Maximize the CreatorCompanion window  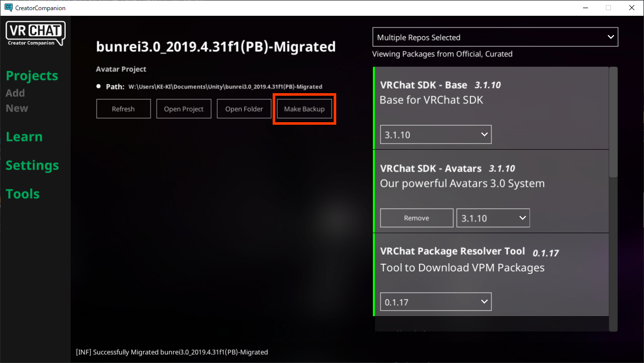pos(608,8)
